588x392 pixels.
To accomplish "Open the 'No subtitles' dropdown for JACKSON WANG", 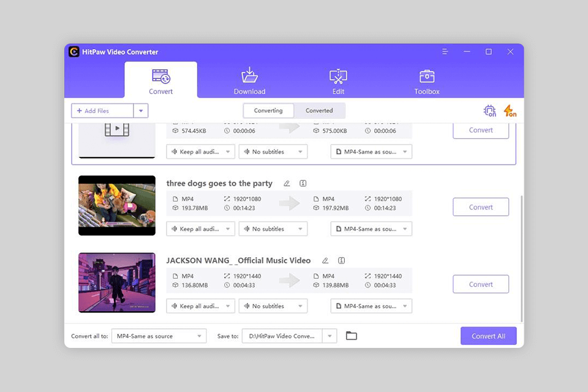I will tap(273, 306).
